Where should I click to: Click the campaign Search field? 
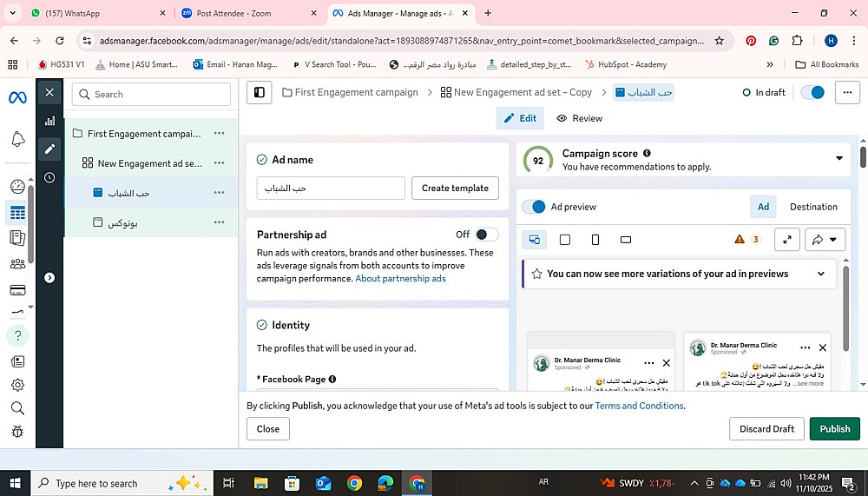point(151,94)
